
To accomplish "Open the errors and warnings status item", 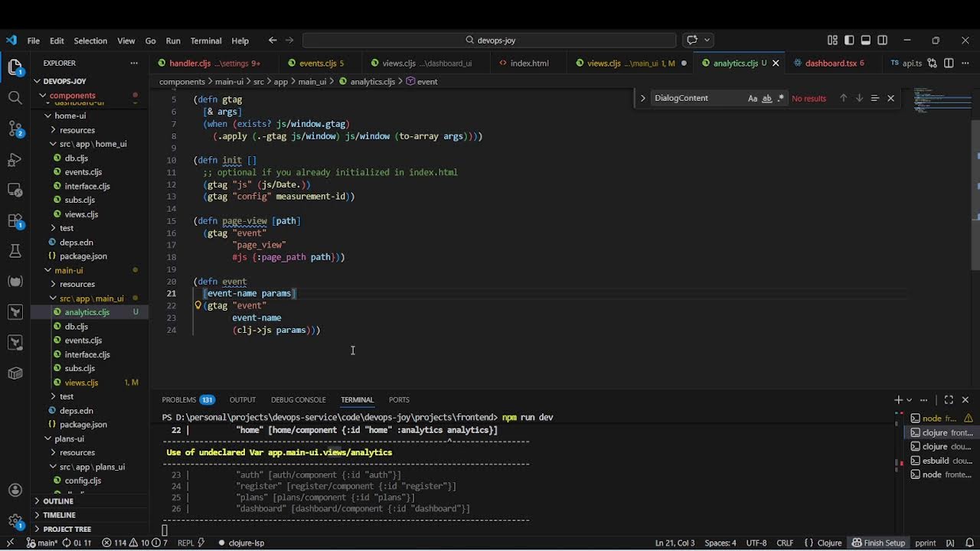I will [x=135, y=543].
